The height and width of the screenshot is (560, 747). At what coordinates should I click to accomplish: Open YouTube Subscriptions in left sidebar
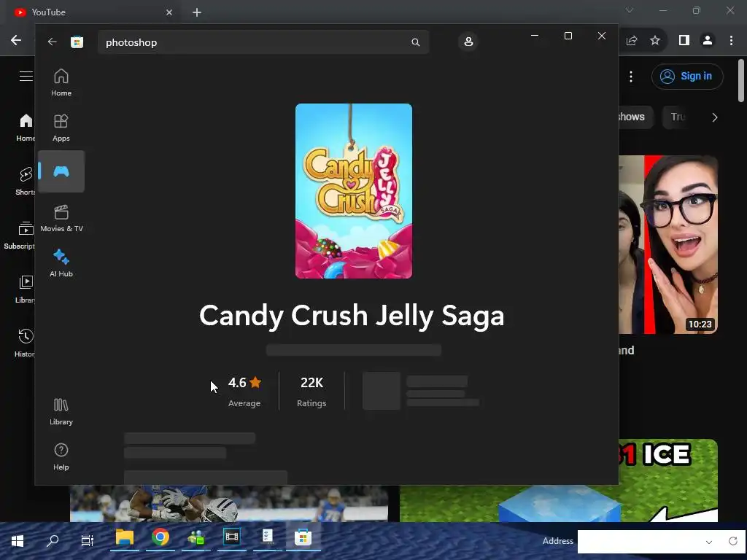20,235
